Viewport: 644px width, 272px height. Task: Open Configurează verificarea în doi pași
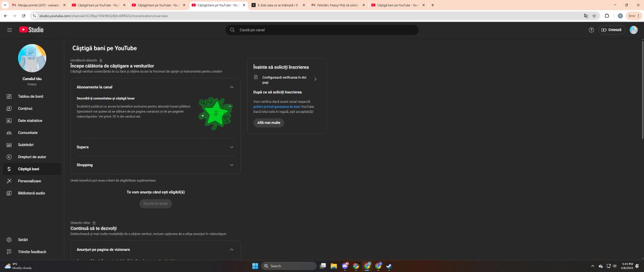click(284, 80)
